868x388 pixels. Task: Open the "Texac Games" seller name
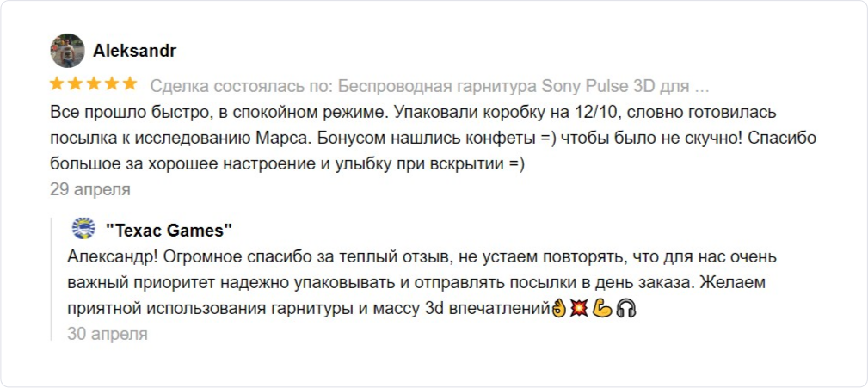tap(169, 231)
